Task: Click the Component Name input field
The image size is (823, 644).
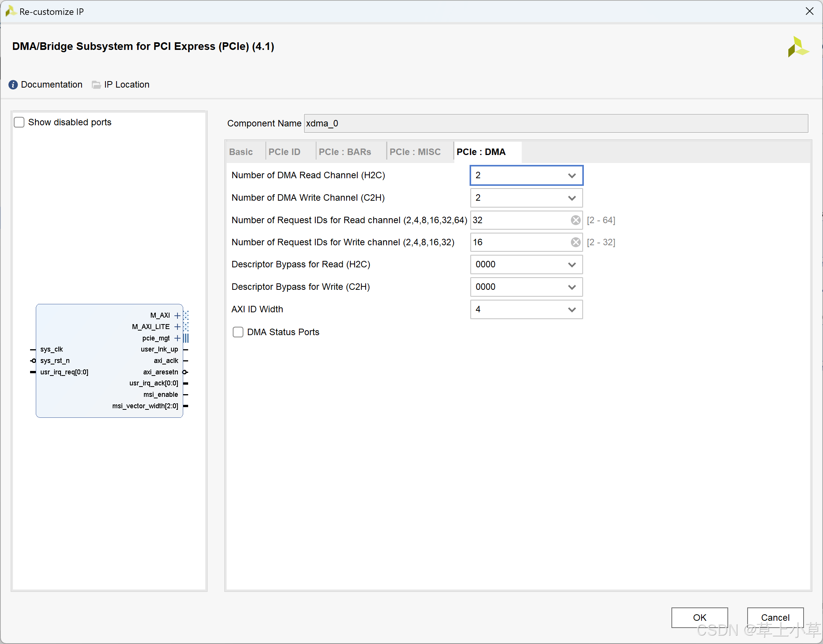Action: click(x=555, y=123)
